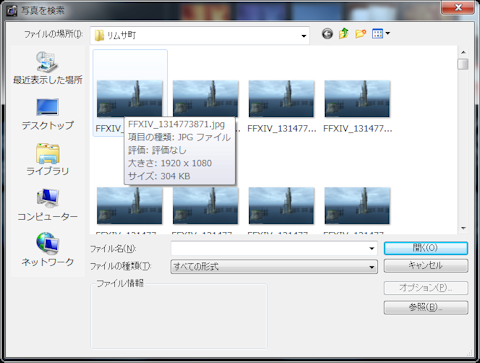Click file name label under fourth top thumbnail
The width and height of the screenshot is (480, 363).
(x=358, y=129)
